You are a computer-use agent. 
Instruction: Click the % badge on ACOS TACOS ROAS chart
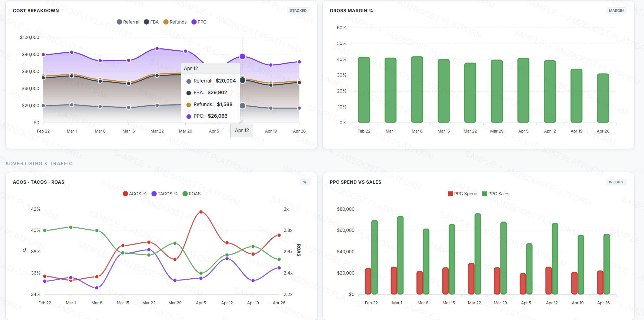[305, 182]
